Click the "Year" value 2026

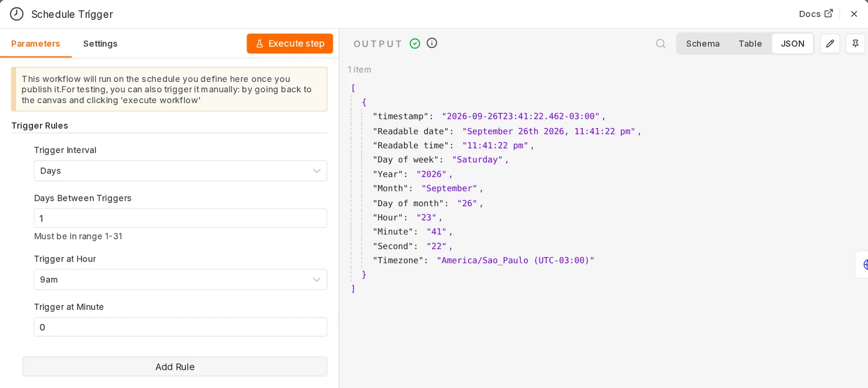pyautogui.click(x=431, y=174)
